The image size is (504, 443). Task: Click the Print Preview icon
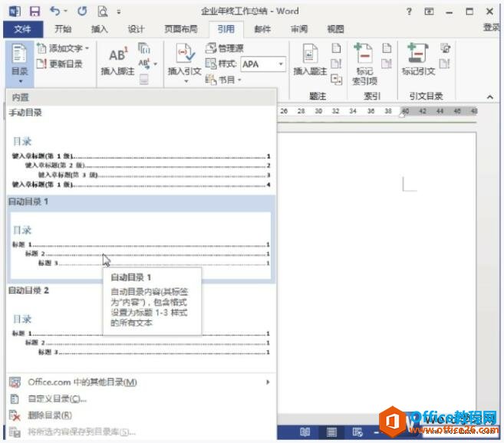click(103, 11)
